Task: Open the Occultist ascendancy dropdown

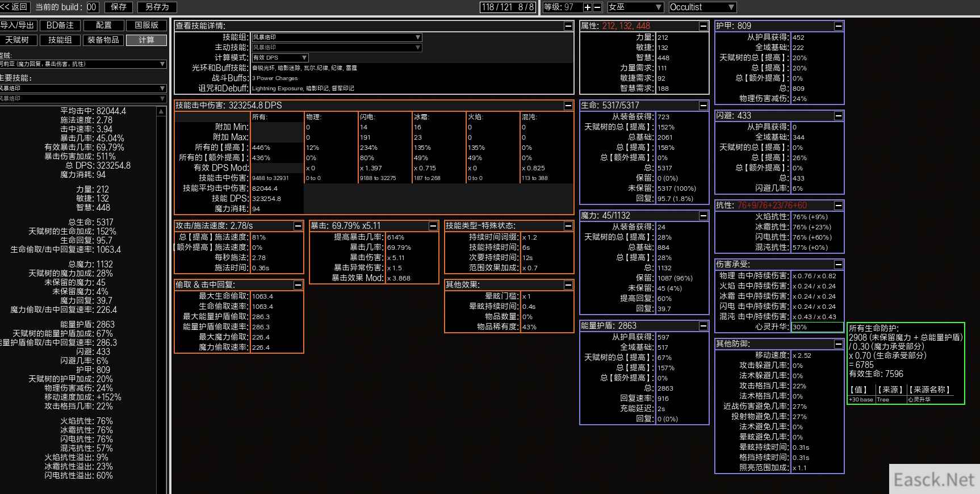Action: 702,7
